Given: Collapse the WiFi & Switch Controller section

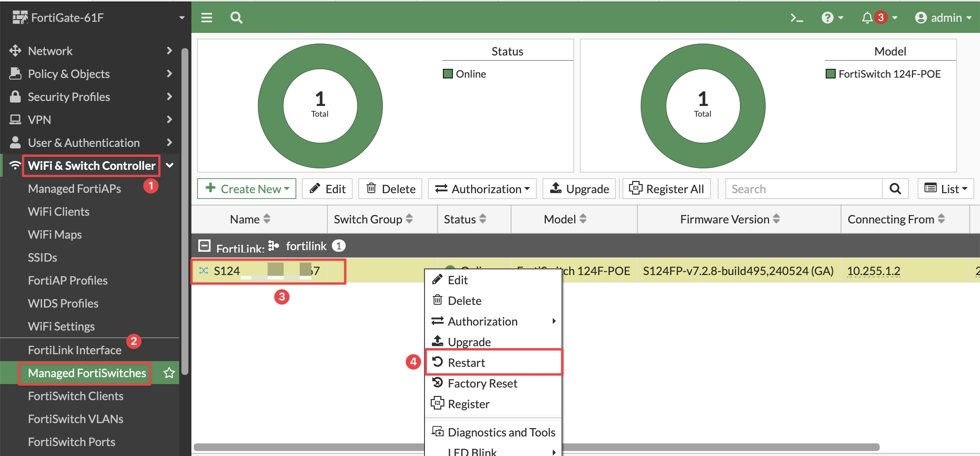Looking at the screenshot, I should tap(170, 166).
